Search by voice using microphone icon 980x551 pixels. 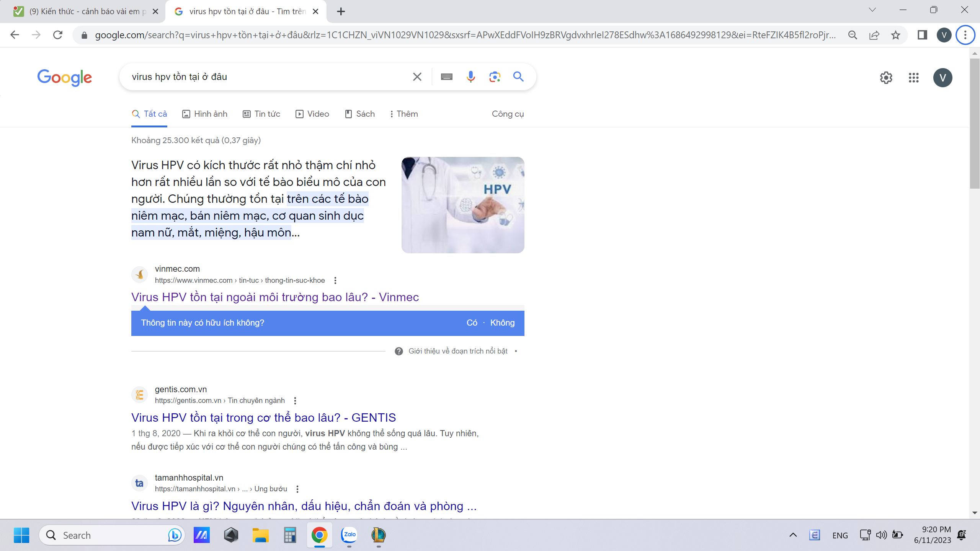pyautogui.click(x=470, y=77)
